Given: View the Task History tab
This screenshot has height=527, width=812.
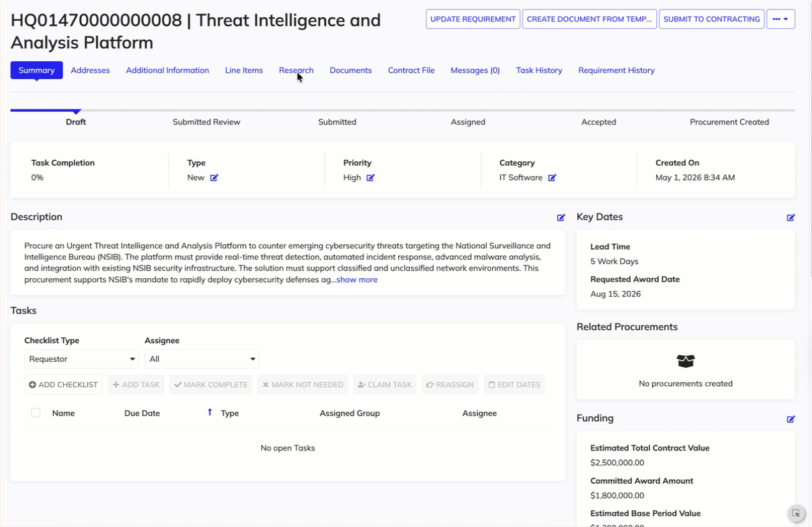Looking at the screenshot, I should tap(539, 70).
